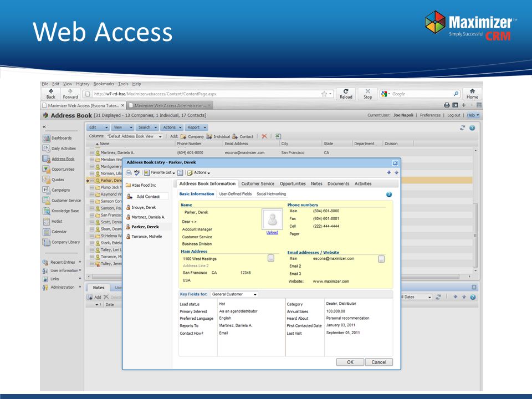Image resolution: width=532 pixels, height=399 pixels.
Task: Open the browser History menu
Action: click(x=83, y=84)
